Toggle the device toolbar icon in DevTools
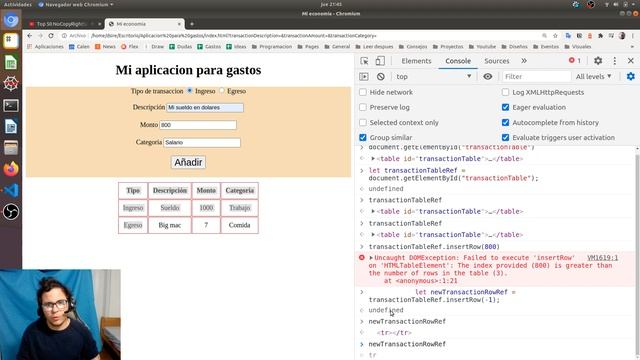Viewport: 640px width, 360px height. tap(380, 61)
